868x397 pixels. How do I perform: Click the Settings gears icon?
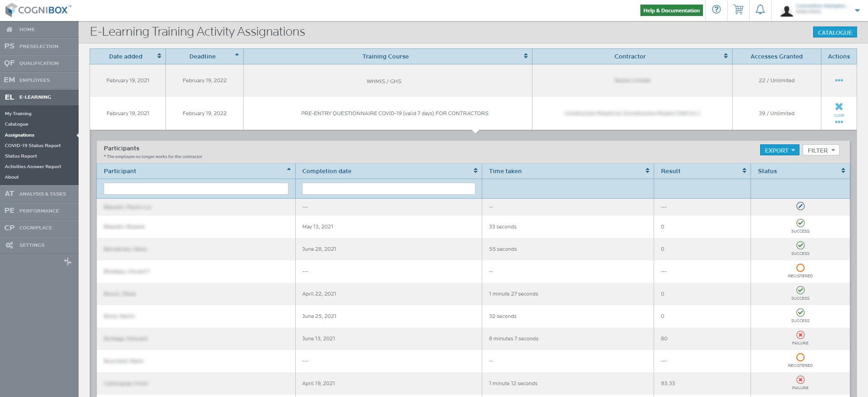(9, 245)
